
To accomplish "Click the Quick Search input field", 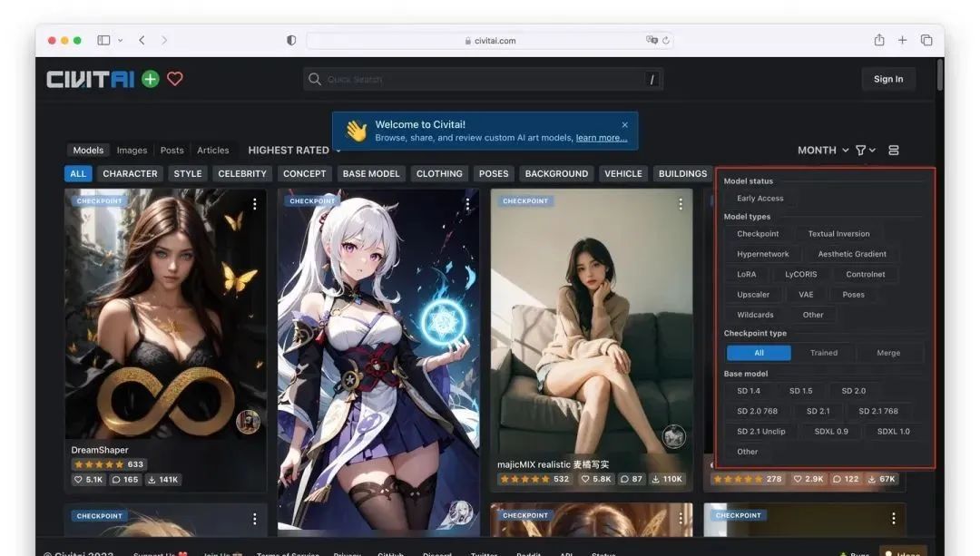I will click(483, 79).
